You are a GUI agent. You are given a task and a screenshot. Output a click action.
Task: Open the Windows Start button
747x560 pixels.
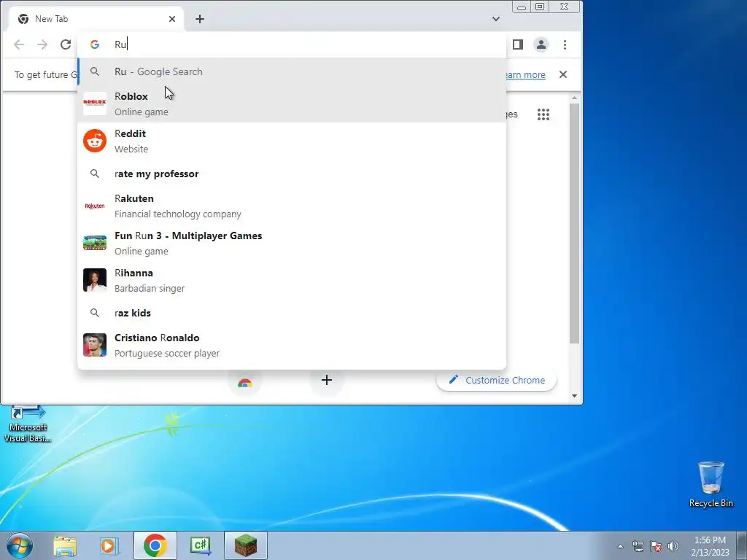click(20, 545)
